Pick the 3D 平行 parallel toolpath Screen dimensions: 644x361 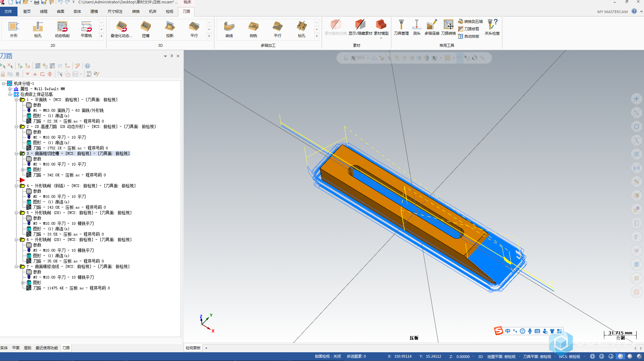194,29
